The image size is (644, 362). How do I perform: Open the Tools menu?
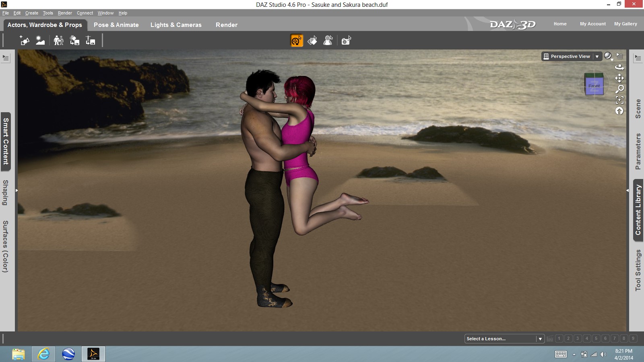48,13
